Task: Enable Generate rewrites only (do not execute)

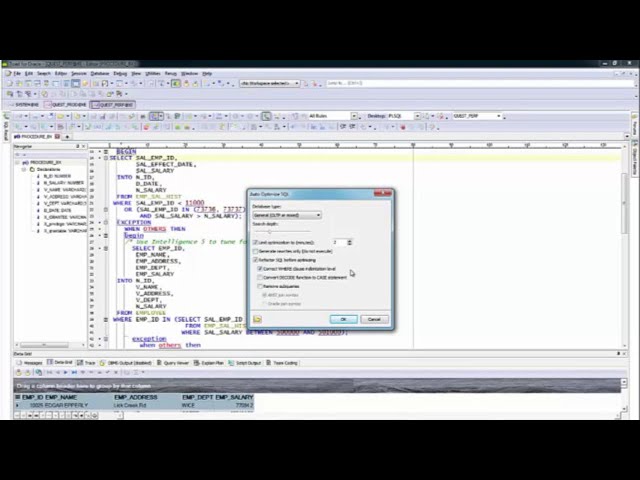Action: click(256, 251)
